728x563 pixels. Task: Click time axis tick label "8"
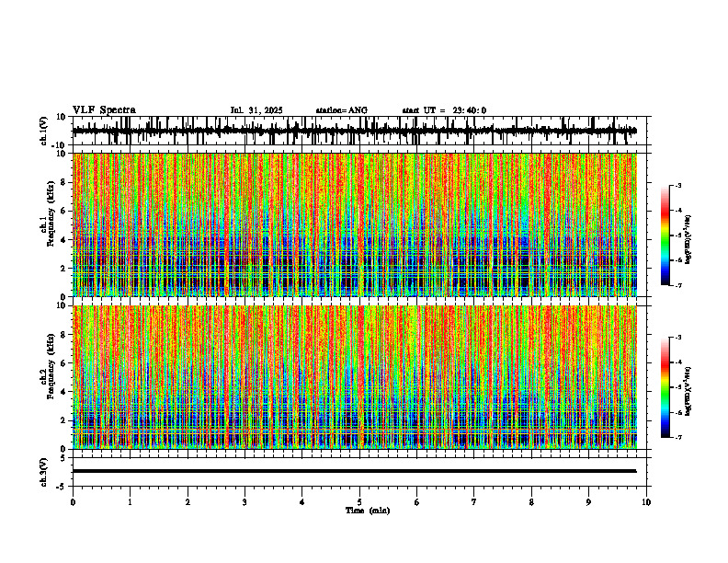point(531,502)
